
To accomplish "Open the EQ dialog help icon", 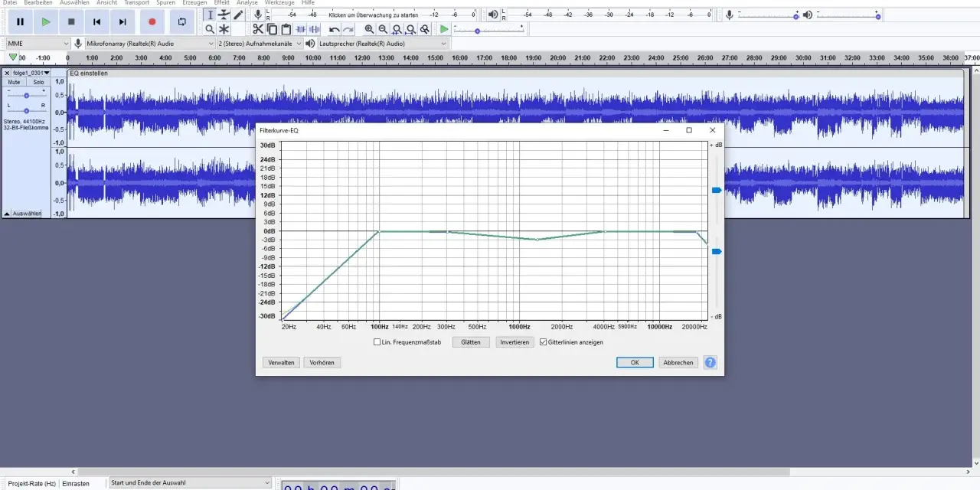I will point(710,363).
